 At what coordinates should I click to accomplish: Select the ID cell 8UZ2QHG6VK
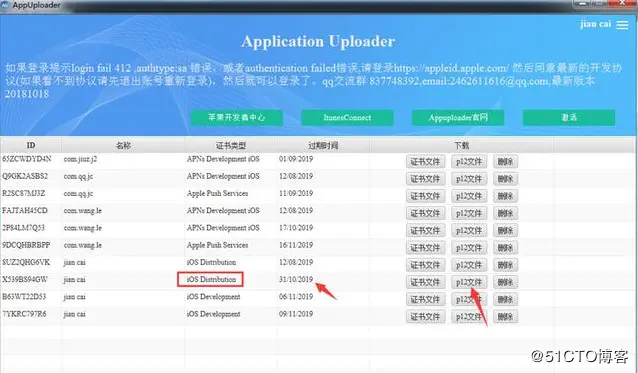tap(26, 262)
